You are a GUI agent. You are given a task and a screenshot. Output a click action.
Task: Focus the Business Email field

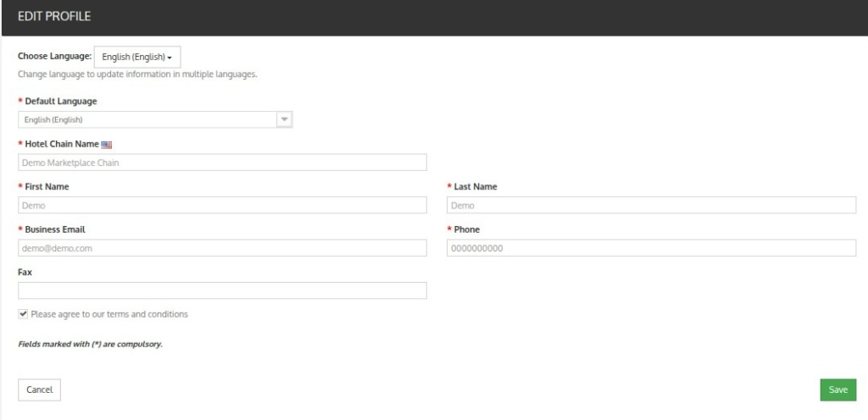[223, 248]
